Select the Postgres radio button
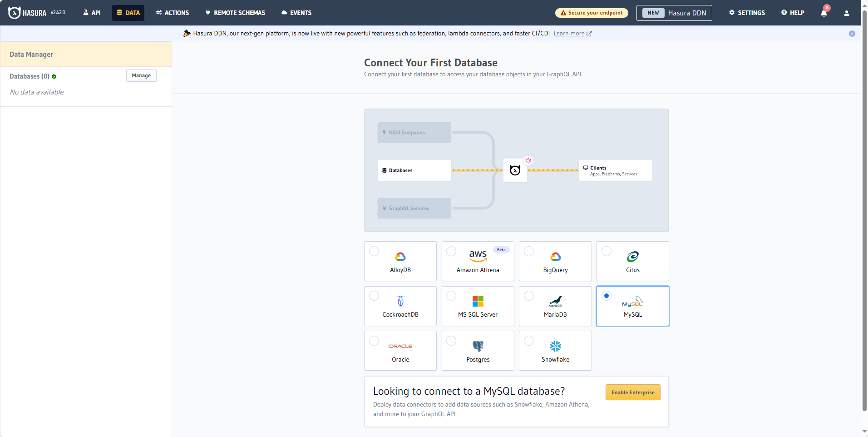Screen dimensions: 868x437 (451, 341)
